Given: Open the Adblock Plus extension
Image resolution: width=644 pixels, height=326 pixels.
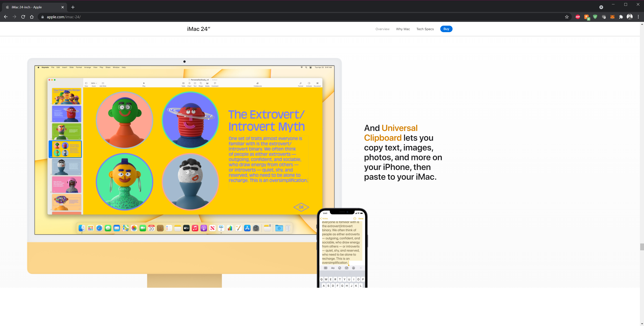Looking at the screenshot, I should (x=577, y=17).
